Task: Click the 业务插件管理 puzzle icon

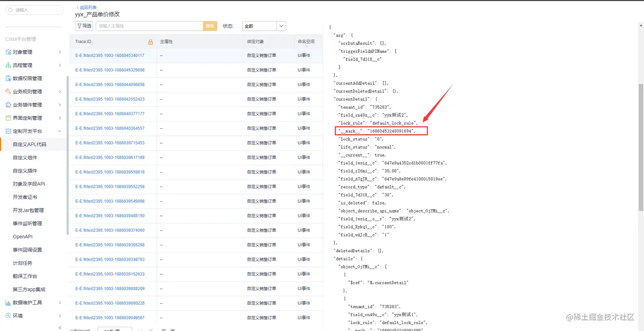Action: [x=9, y=105]
